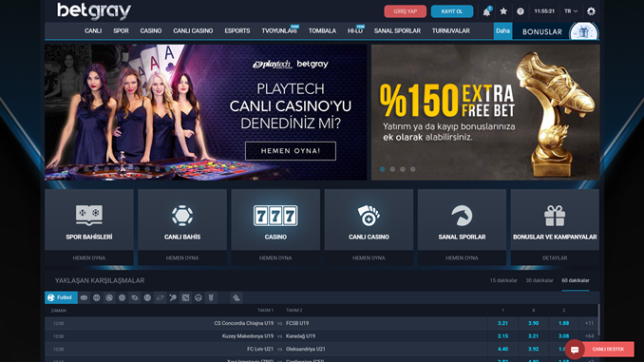Viewport: 644px width, 362px height.
Task: Open the Casino 777 slot tile
Action: 275,219
